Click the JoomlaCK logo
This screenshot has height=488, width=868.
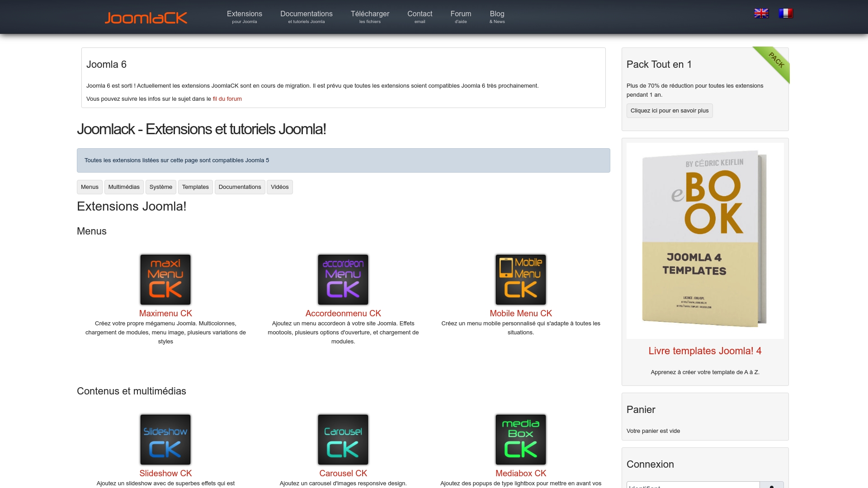point(146,17)
